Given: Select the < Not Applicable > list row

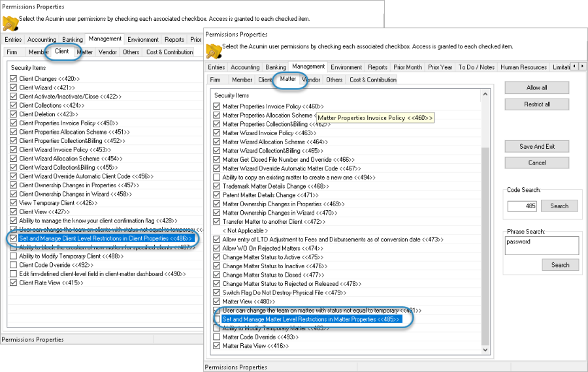Looking at the screenshot, I should point(245,231).
